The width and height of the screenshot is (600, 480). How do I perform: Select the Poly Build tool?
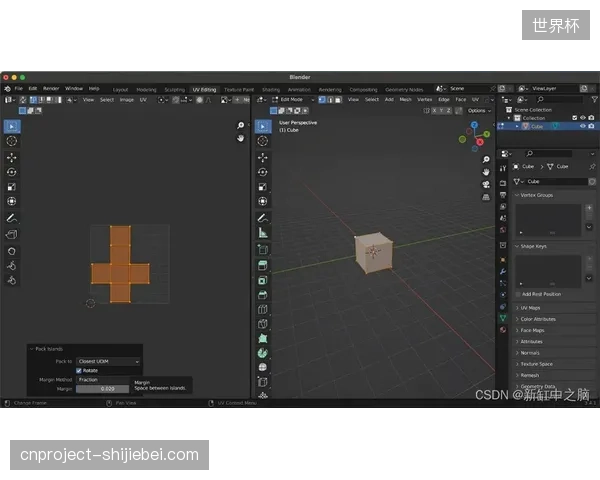(x=263, y=338)
